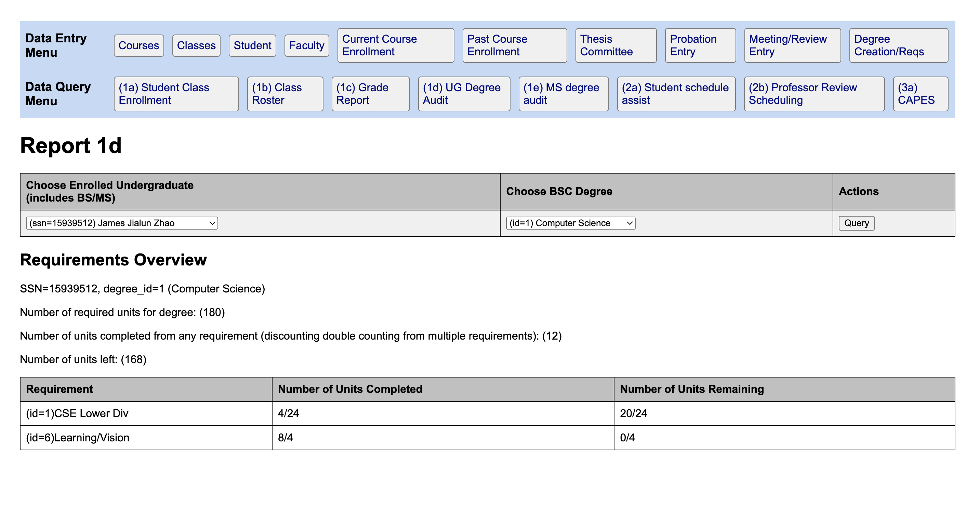Image resolution: width=980 pixels, height=522 pixels.
Task: Go to Thesis Committee entry
Action: pyautogui.click(x=615, y=45)
